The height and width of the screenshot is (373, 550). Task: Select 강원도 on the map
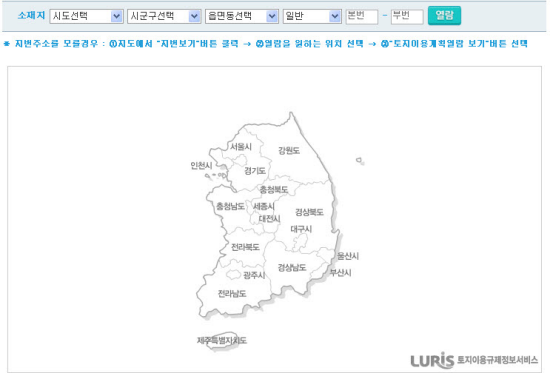289,151
